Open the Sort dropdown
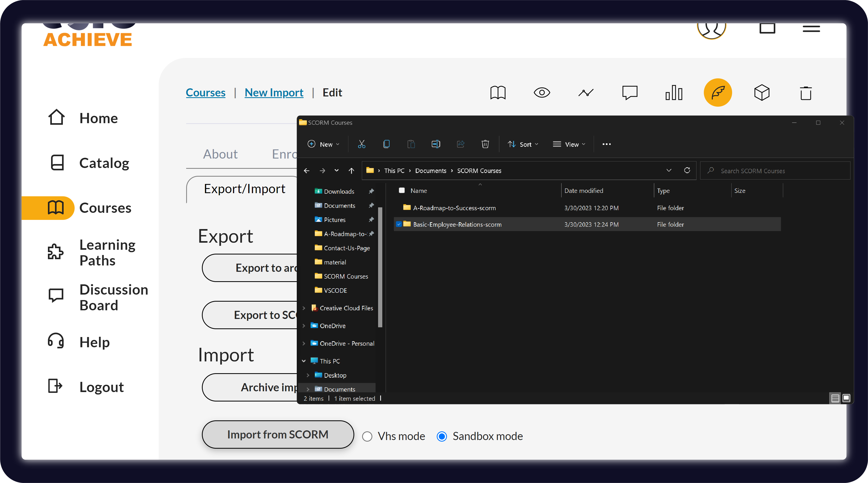868x483 pixels. point(523,144)
